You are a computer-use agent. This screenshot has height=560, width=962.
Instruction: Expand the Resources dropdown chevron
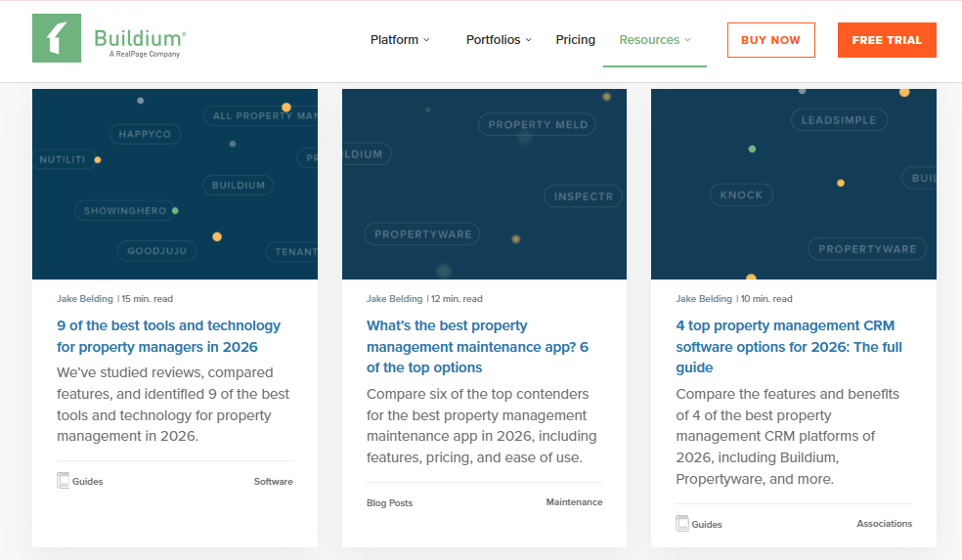coord(687,40)
